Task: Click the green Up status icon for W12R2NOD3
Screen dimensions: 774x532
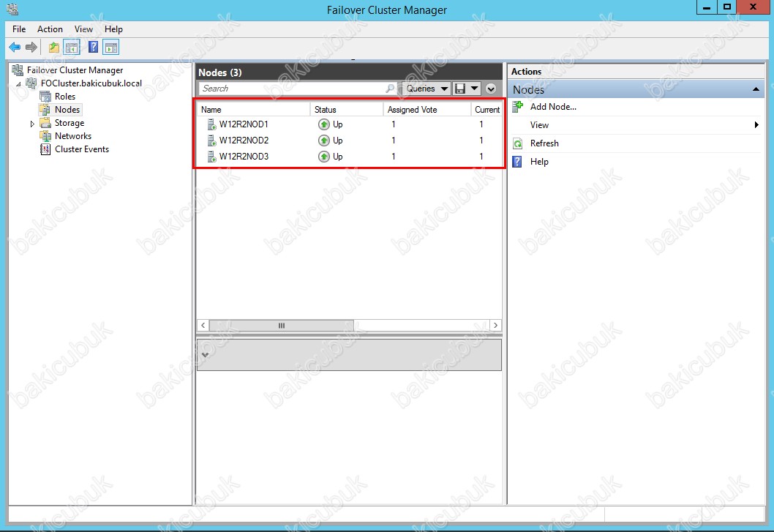Action: coord(324,157)
